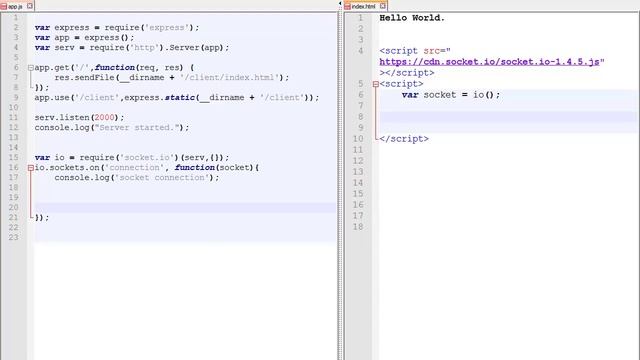640x360 pixels.
Task: Click line 'var app = express();'
Action: click(x=84, y=38)
